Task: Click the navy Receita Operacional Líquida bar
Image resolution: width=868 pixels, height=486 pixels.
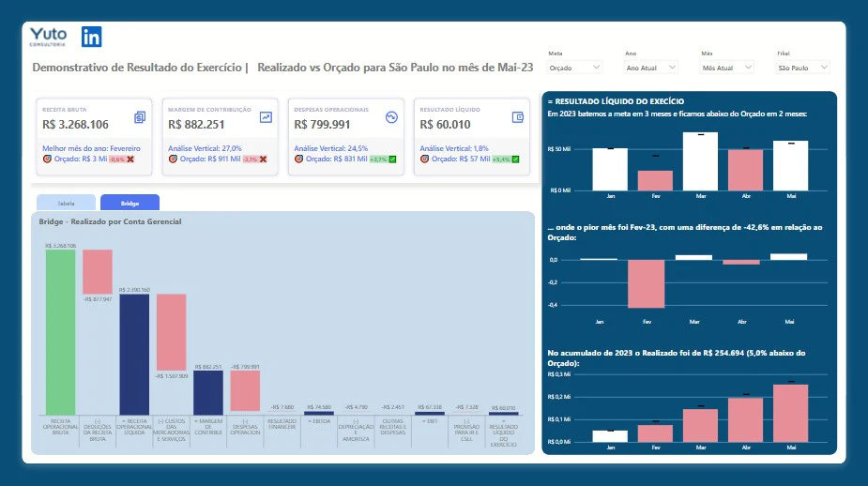Action: point(134,355)
